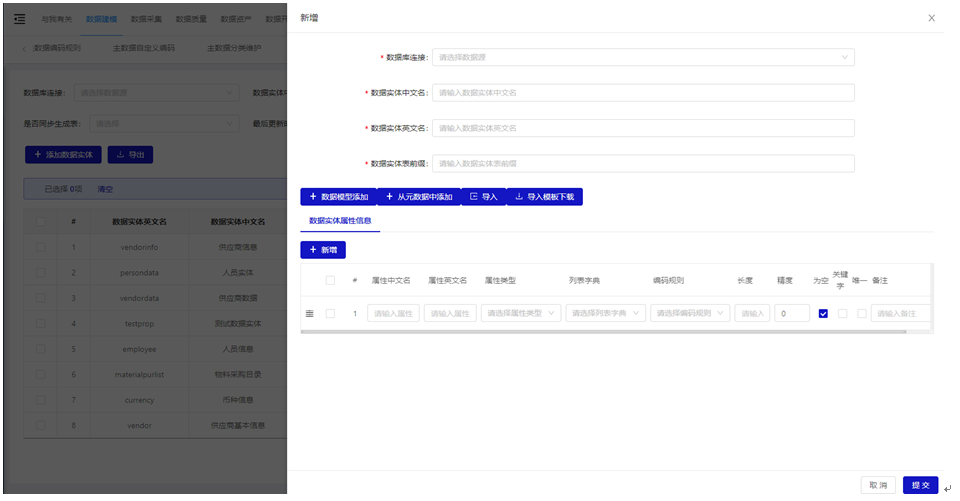This screenshot has width=960, height=501.
Task: Open the 请选择编码规则 dropdown
Action: [689, 314]
